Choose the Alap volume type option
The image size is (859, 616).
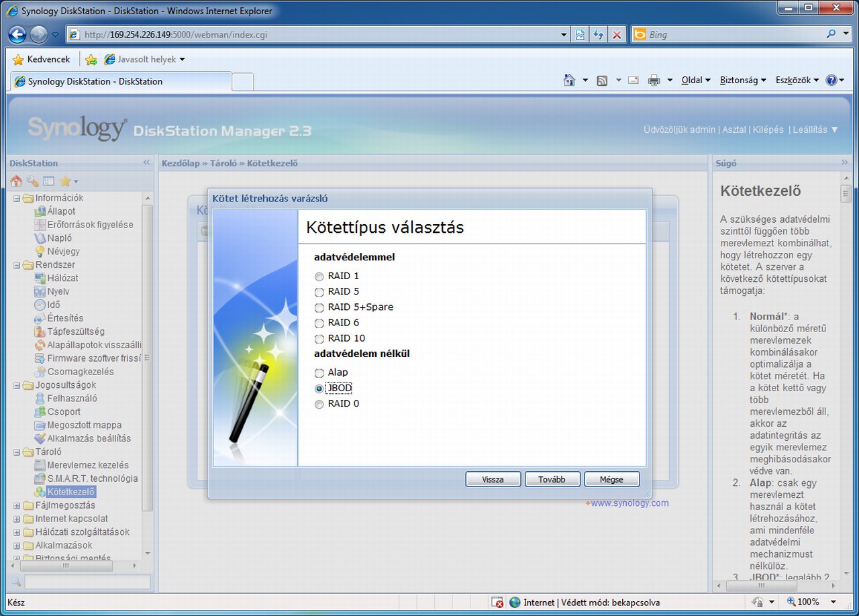coord(319,372)
